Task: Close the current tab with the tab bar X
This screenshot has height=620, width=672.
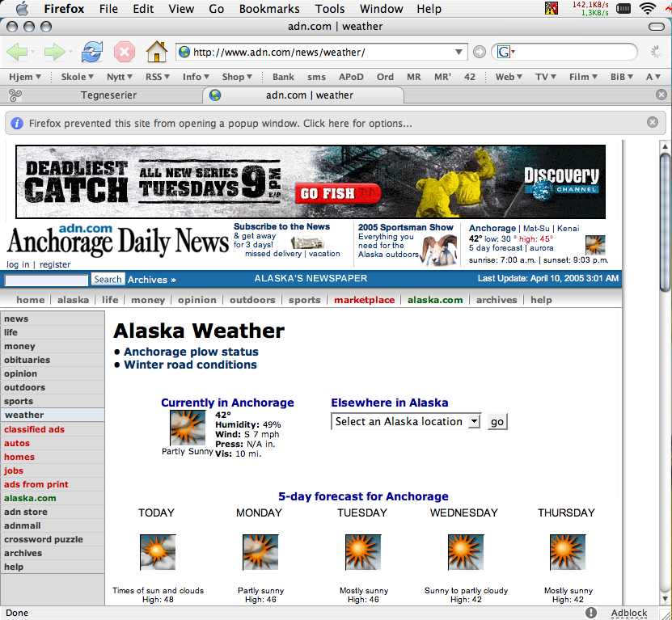Action: point(661,95)
